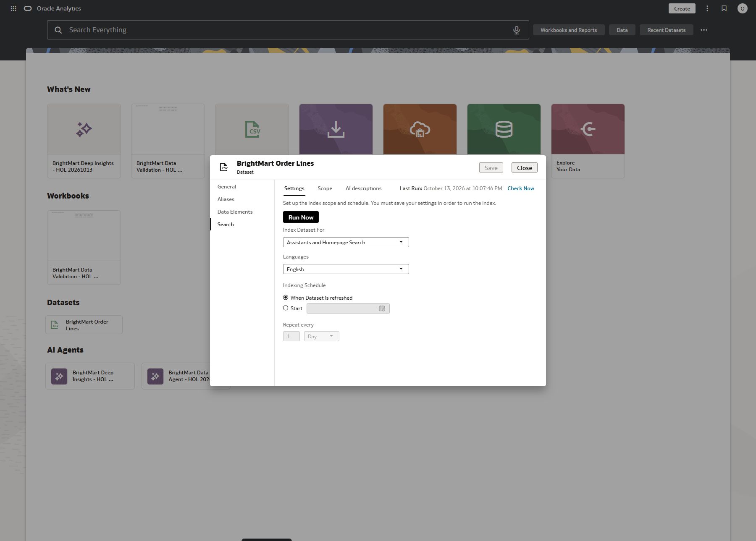Open the Explore Your Data tile
756x541 pixels.
pos(588,141)
